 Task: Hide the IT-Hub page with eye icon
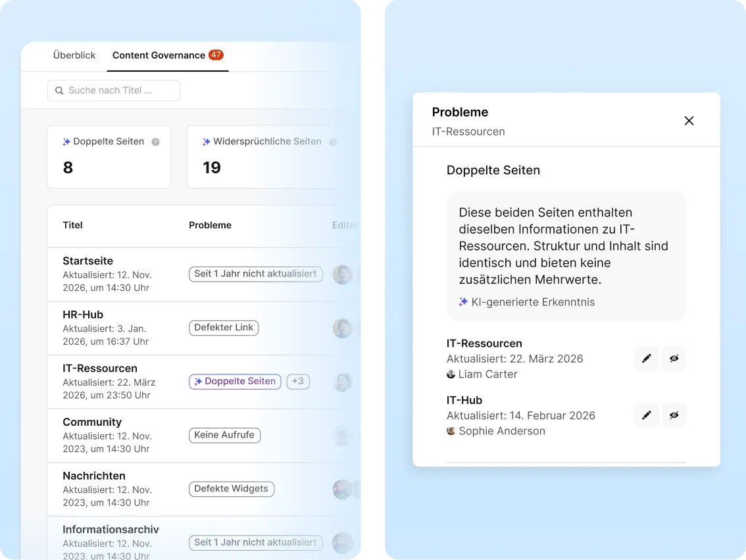pos(674,415)
